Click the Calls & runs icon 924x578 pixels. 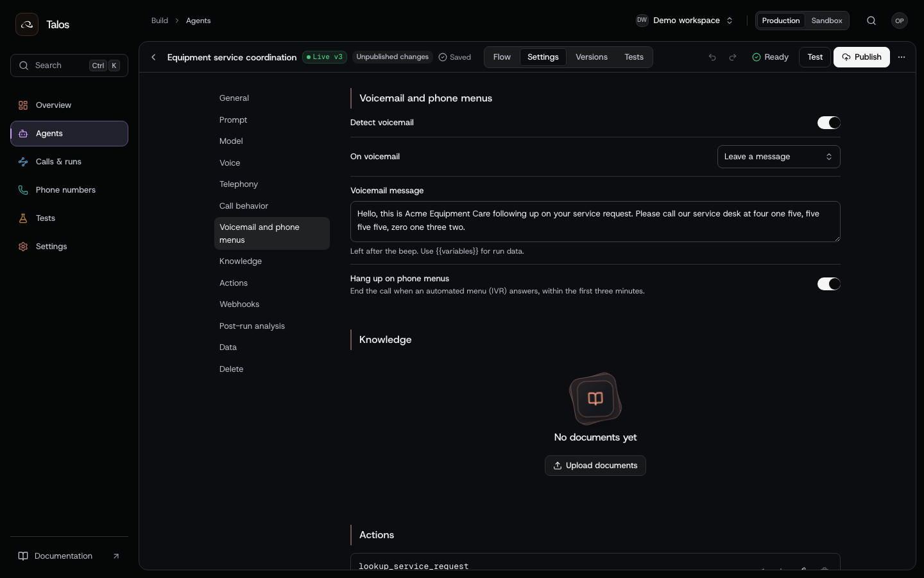point(23,162)
